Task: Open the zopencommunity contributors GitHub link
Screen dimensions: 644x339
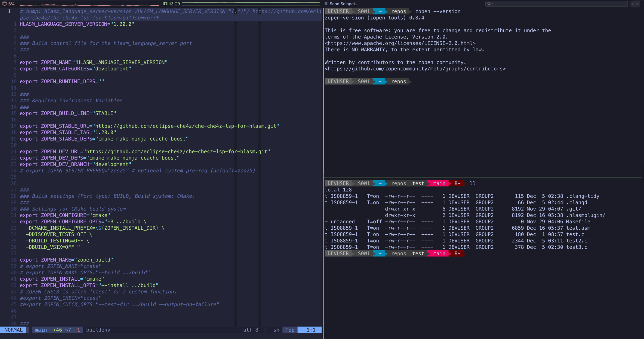Action: click(x=415, y=69)
